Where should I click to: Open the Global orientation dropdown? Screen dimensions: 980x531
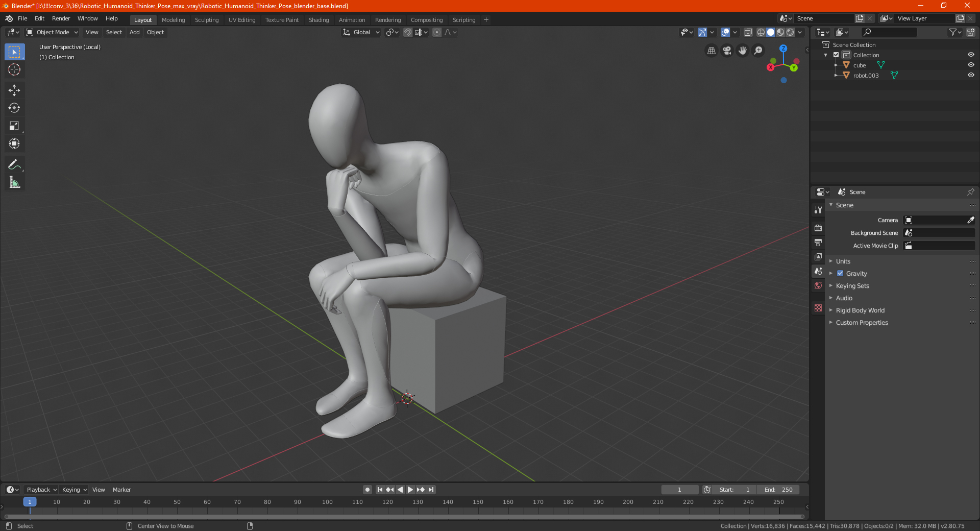coord(361,32)
